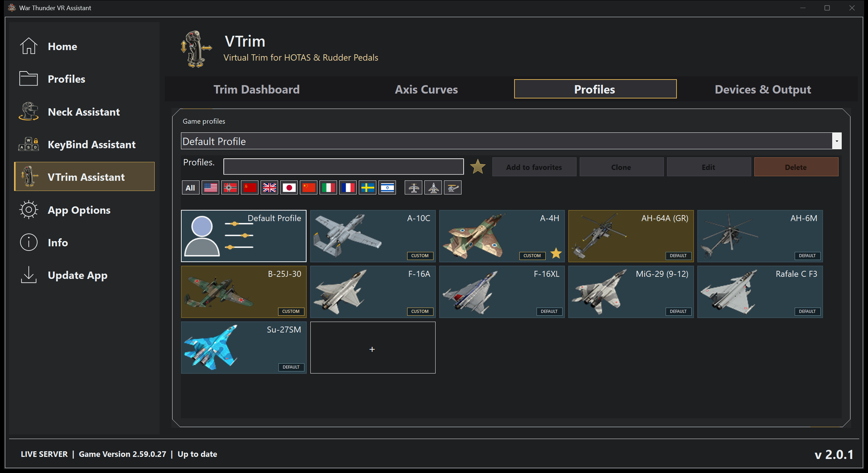The image size is (868, 473).
Task: Open KeyBind Assistant in the sidebar
Action: (x=84, y=144)
